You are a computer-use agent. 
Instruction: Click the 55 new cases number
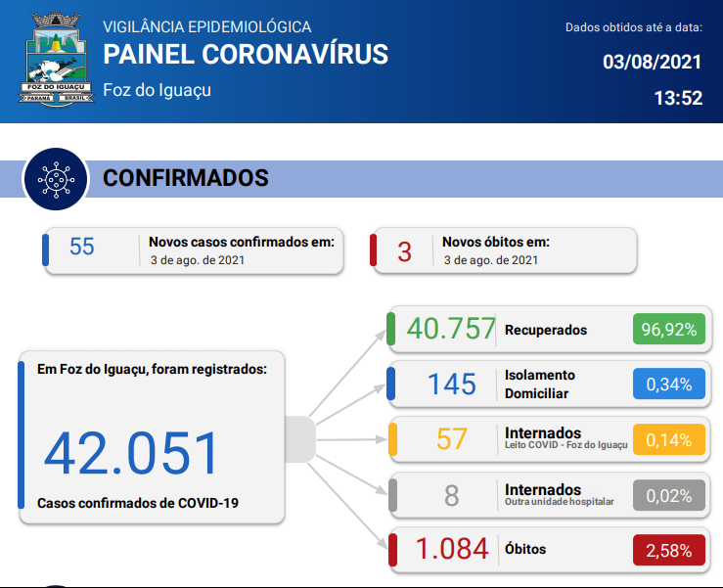(x=81, y=247)
